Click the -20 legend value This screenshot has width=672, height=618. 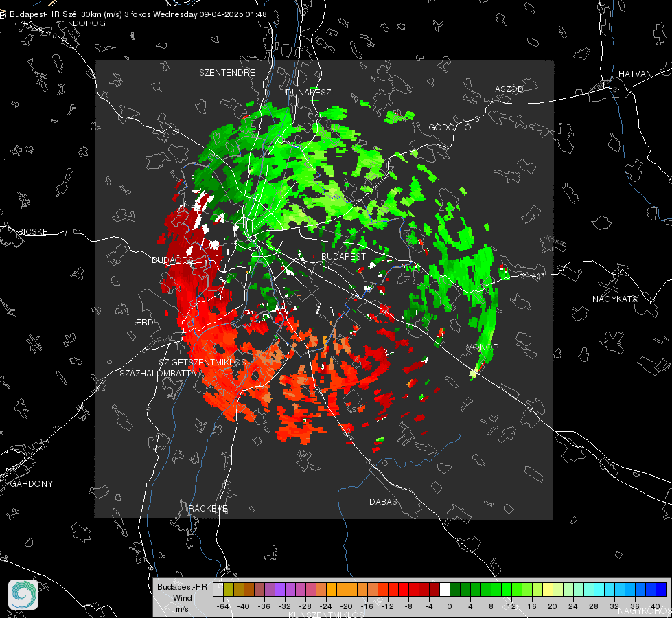click(346, 606)
